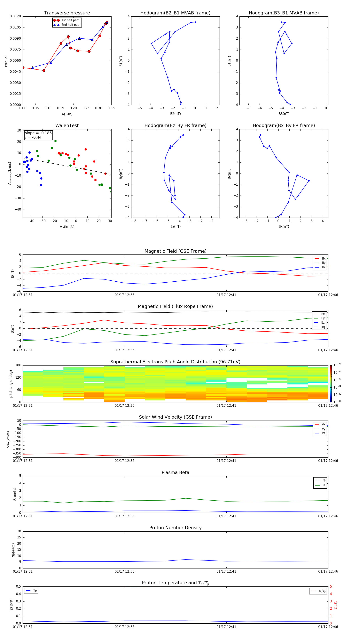Click the 'Tp(10^6K)' axis label
Image resolution: width=351 pixels, height=644 pixels.
11,605
